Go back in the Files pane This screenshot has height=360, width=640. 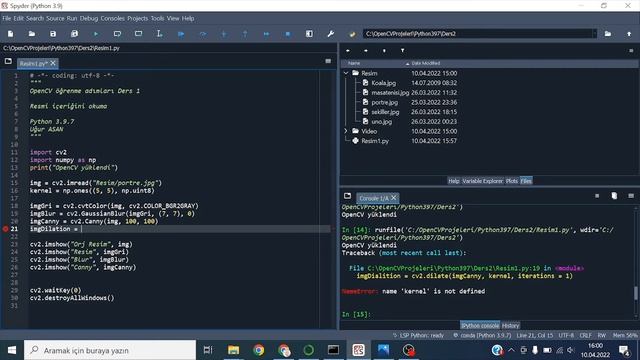(348, 51)
